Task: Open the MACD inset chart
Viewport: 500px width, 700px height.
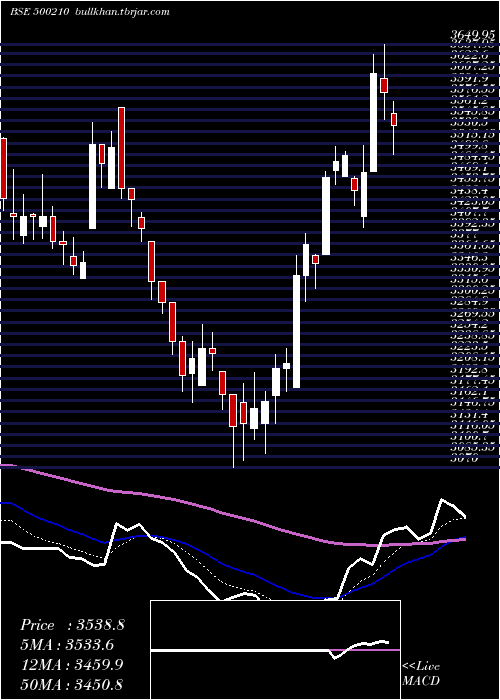Action: tap(275, 650)
